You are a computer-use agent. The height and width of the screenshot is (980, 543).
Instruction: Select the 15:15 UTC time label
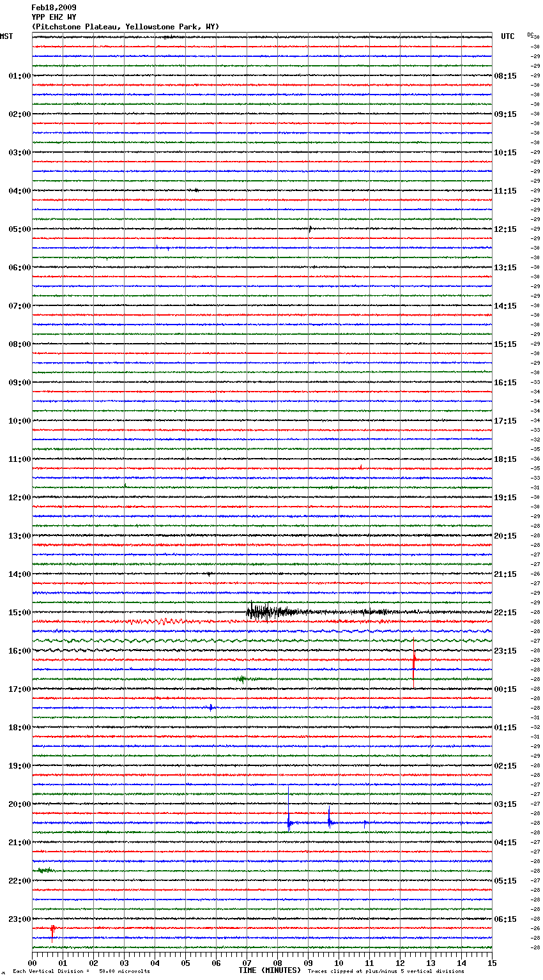[x=505, y=344]
